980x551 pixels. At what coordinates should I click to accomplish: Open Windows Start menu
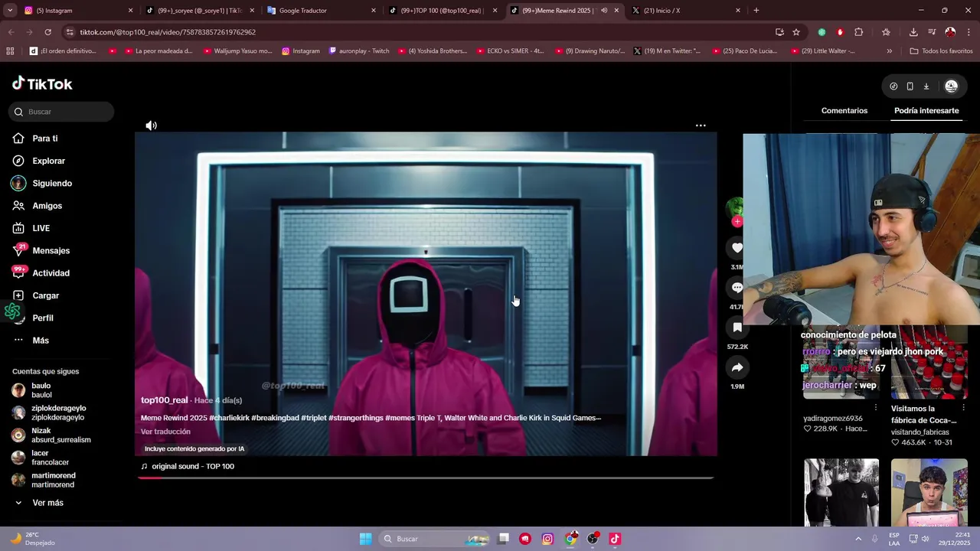point(365,539)
